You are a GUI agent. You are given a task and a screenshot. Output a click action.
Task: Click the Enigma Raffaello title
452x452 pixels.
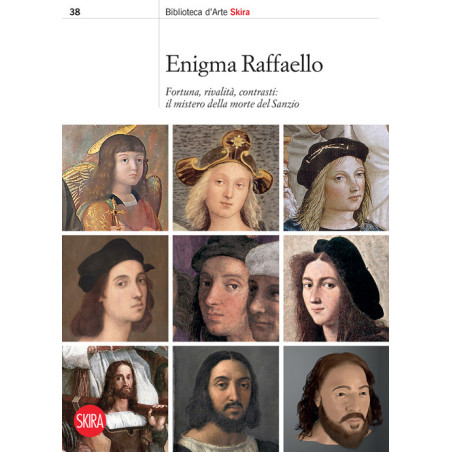click(244, 64)
